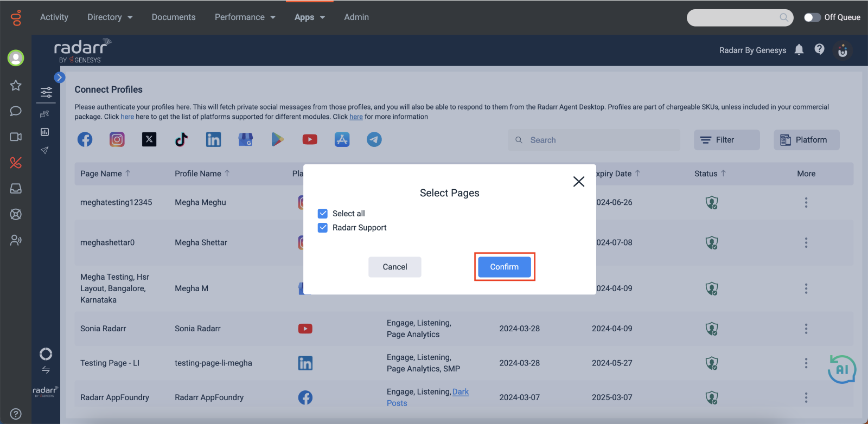The image size is (868, 424).
Task: Uncheck the Radarr Support checkbox
Action: pos(323,228)
